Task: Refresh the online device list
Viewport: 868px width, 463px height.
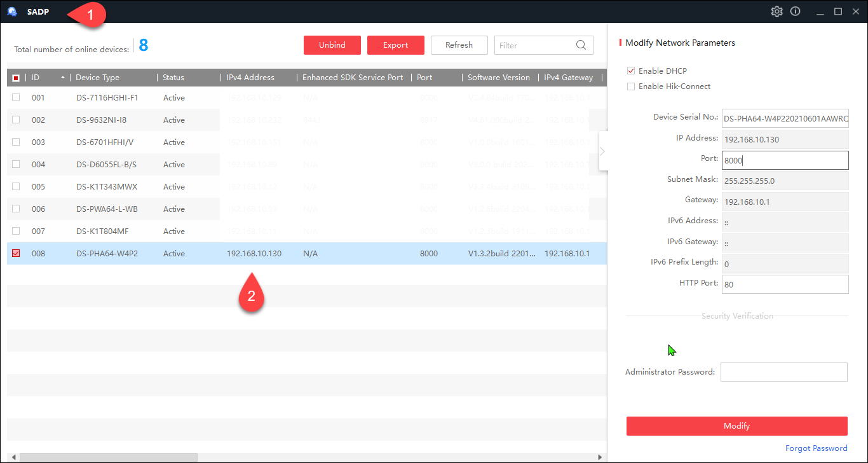Action: (459, 45)
